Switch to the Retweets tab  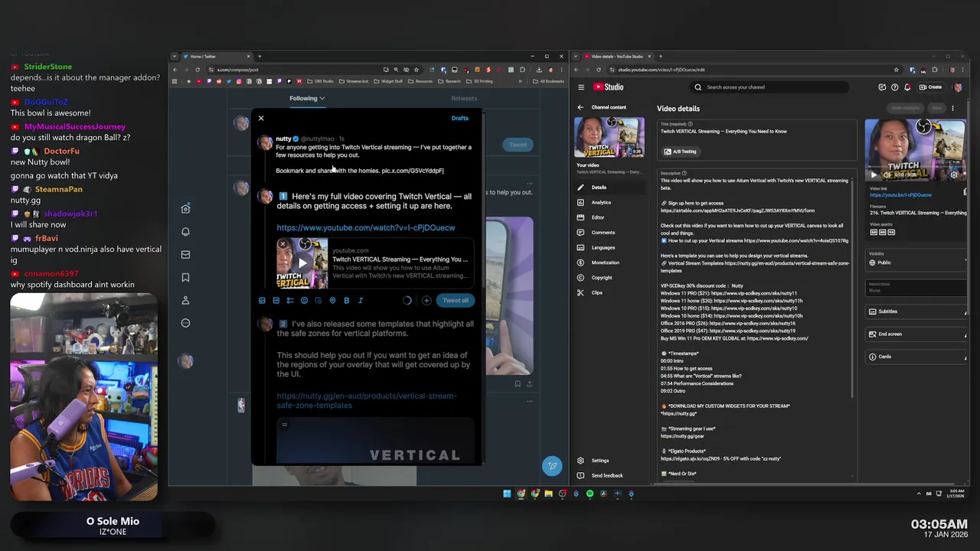pyautogui.click(x=464, y=98)
